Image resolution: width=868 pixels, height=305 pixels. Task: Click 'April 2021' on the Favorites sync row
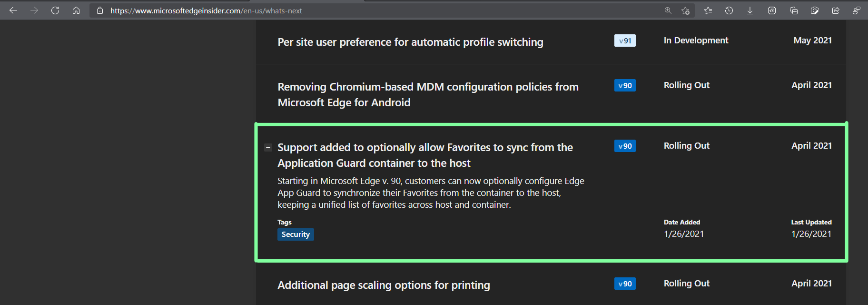[812, 146]
